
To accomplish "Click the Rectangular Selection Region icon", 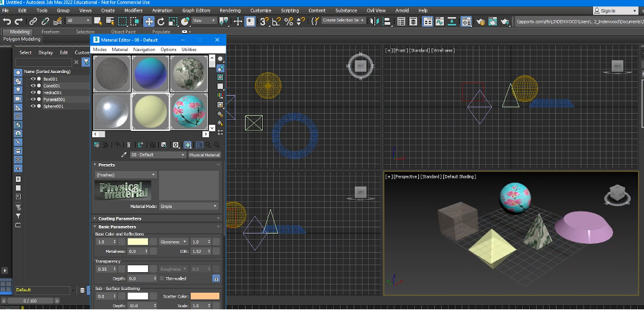I will click(122, 21).
